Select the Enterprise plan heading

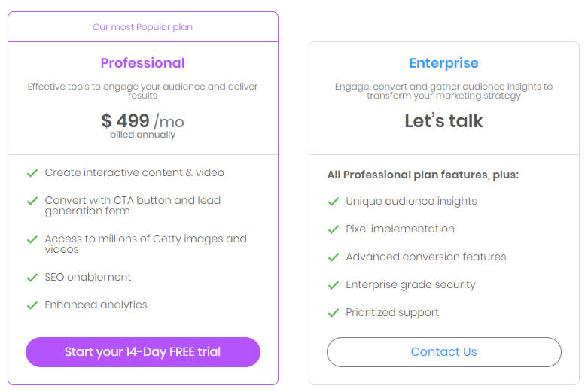click(444, 63)
